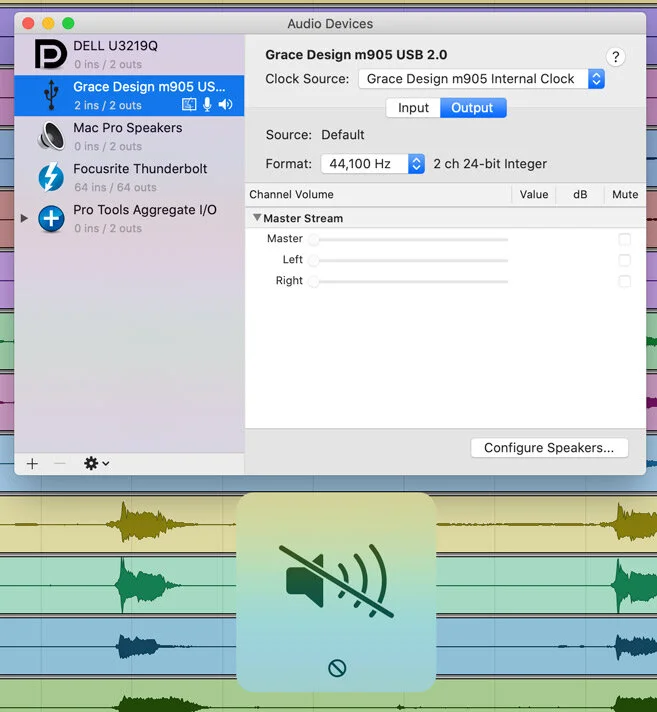Viewport: 657px width, 712px height.
Task: Click the Left channel volume slider
Action: [x=408, y=261]
